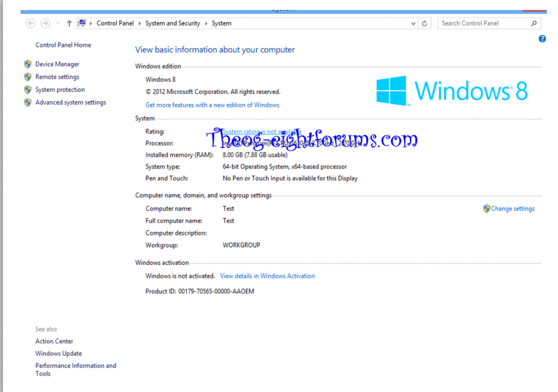This screenshot has height=392, width=558.
Task: Open the recent locations dropdown arrow
Action: click(57, 24)
